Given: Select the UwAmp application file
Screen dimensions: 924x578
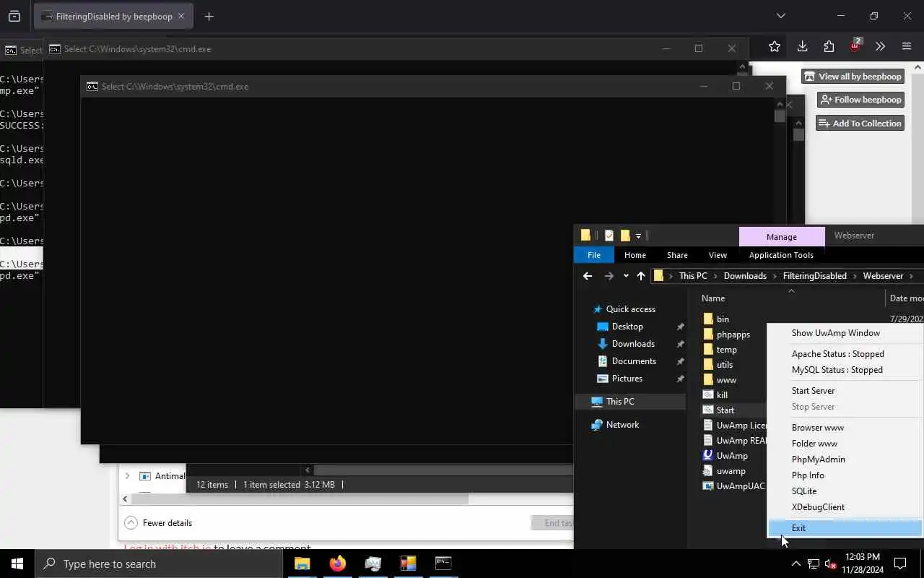Looking at the screenshot, I should pyautogui.click(x=732, y=456).
